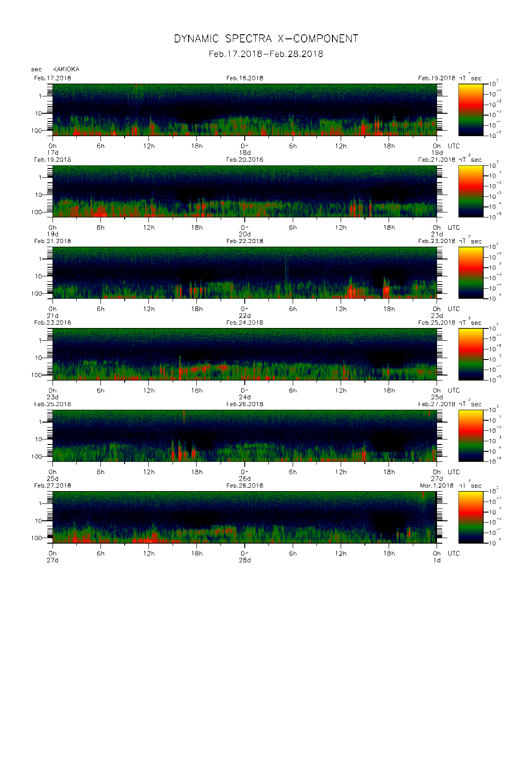Select the 28d day marker
Image resolution: width=532 pixels, height=767 pixels.
point(245,560)
